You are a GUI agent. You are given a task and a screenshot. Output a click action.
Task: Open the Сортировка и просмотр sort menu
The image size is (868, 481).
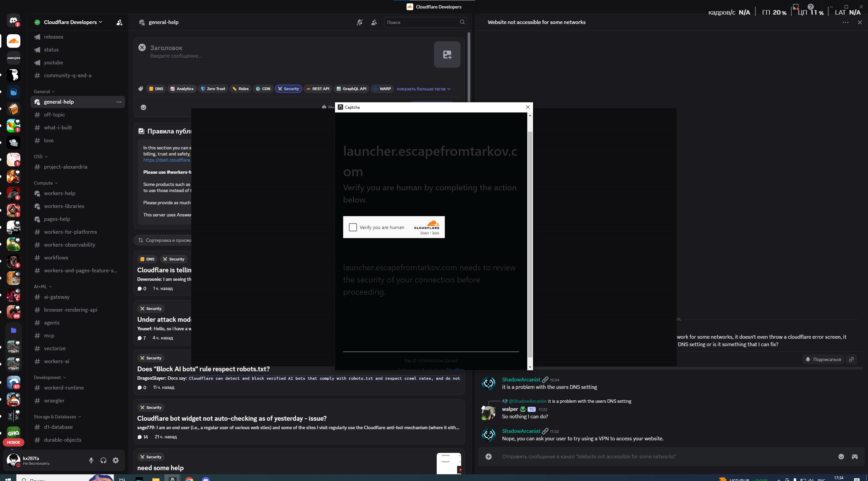pyautogui.click(x=165, y=240)
